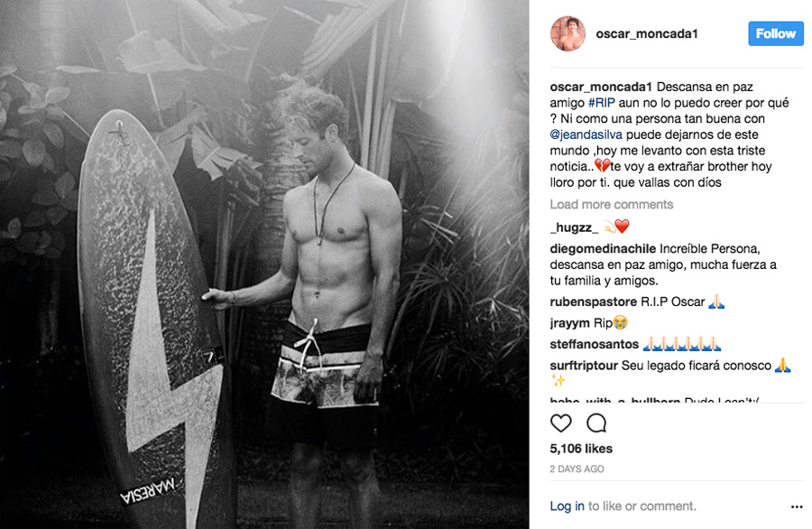Open the #RIP hashtag link

click(x=601, y=103)
